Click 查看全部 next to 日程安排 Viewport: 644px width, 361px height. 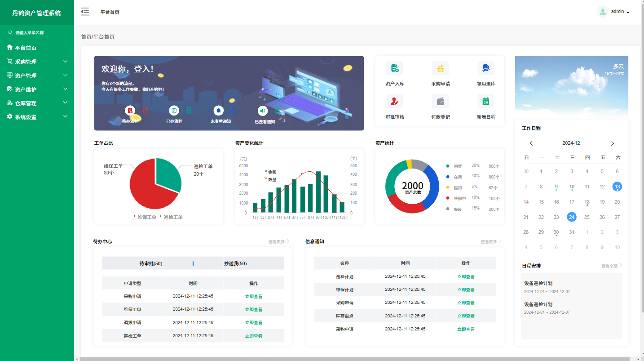click(611, 266)
